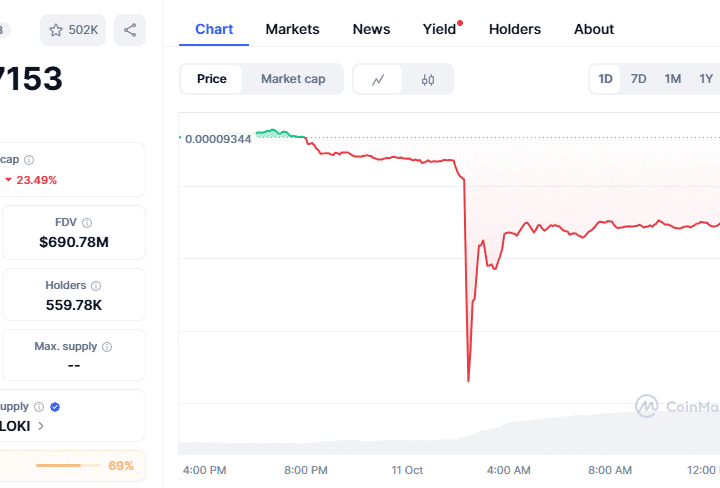The image size is (720, 488).
Task: Toggle chart to Price mode
Action: tap(211, 79)
